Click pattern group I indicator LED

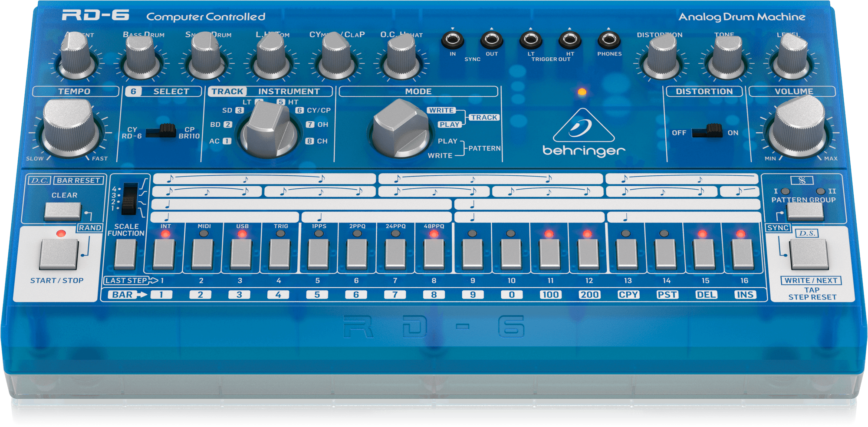785,191
